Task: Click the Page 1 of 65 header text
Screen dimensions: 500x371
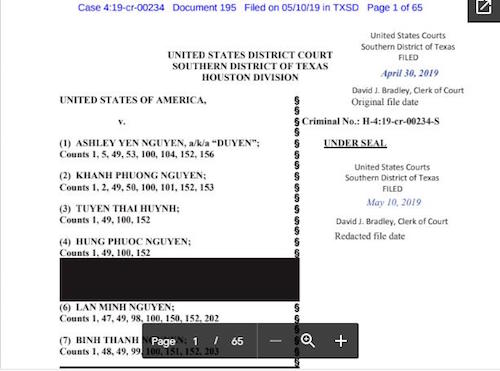Action: 395,7
